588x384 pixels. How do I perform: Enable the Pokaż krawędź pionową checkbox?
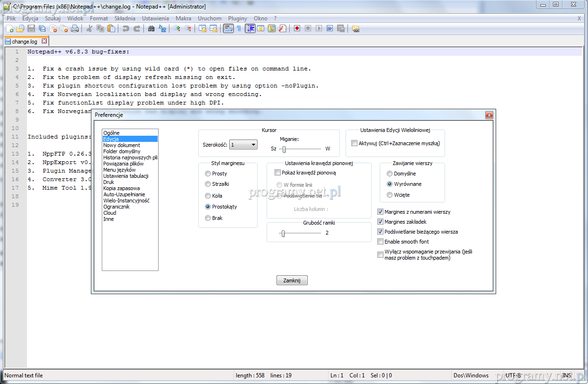click(278, 173)
